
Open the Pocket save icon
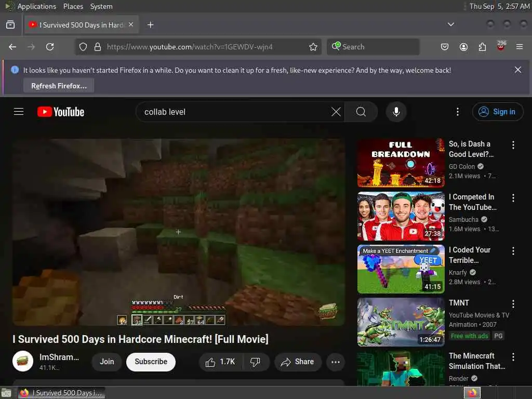pyautogui.click(x=445, y=47)
